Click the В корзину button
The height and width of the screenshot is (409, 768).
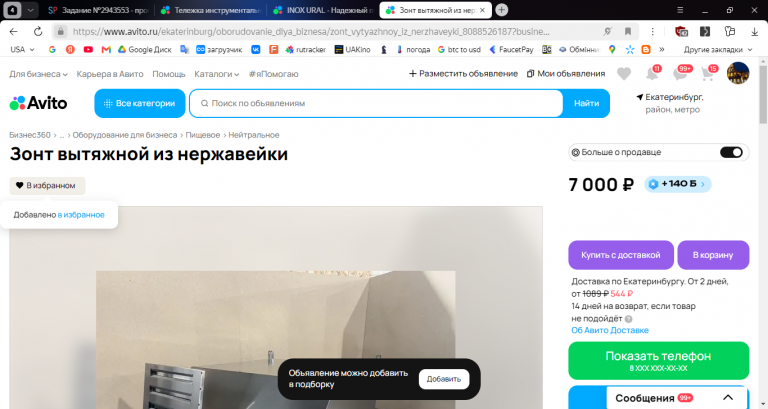click(x=713, y=255)
